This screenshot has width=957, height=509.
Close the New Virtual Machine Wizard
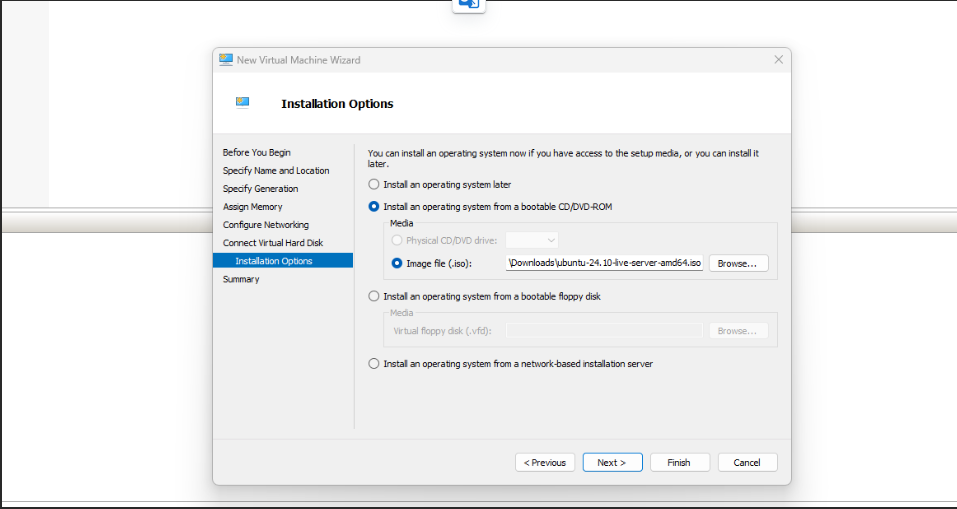click(778, 60)
